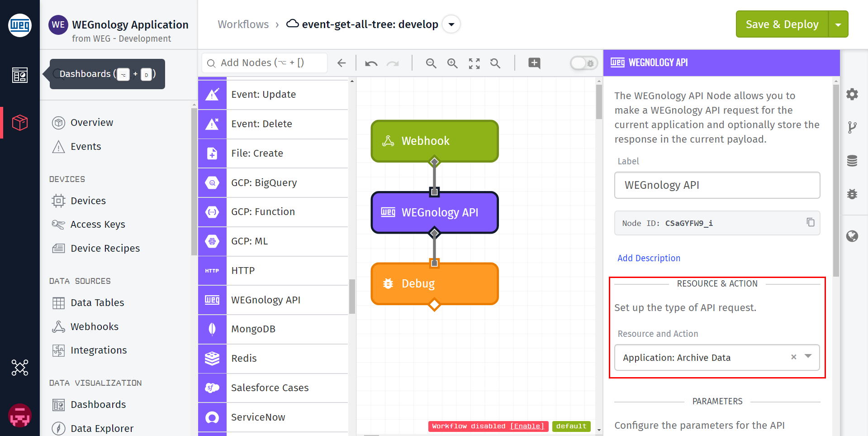Viewport: 868px width, 436px height.
Task: Open workflow versions branch icon
Action: pyautogui.click(x=852, y=128)
